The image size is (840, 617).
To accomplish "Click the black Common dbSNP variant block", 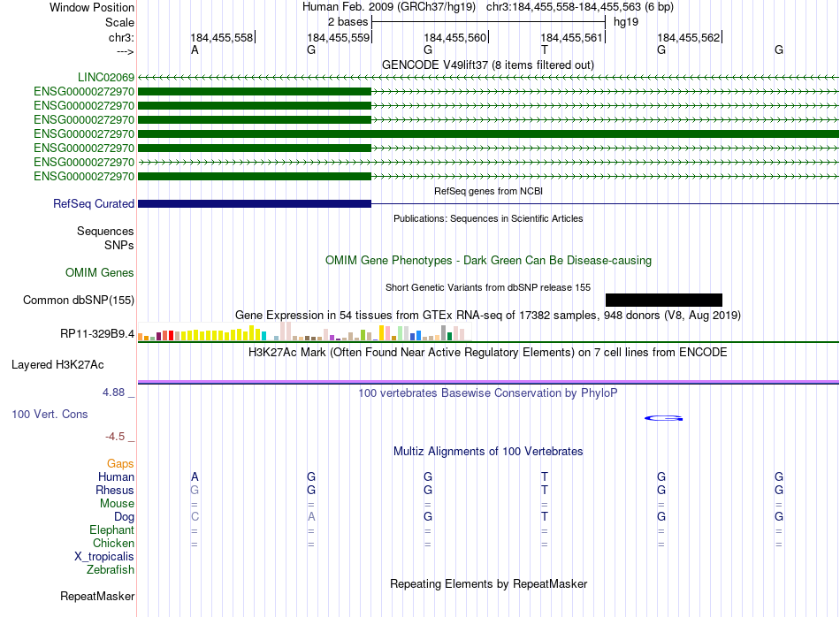I will (x=664, y=300).
